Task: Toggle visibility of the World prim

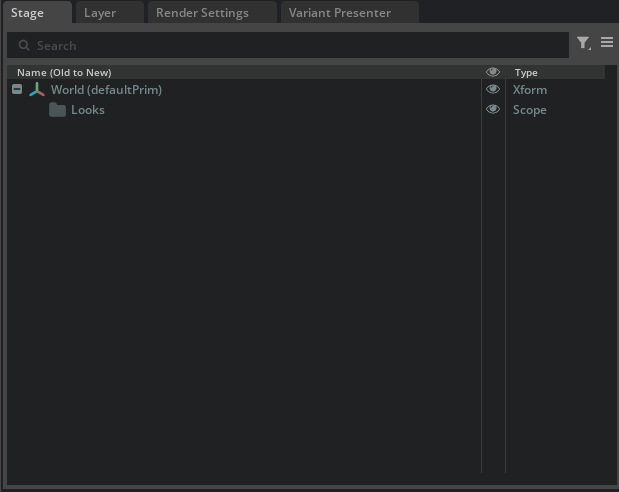Action: pos(492,90)
